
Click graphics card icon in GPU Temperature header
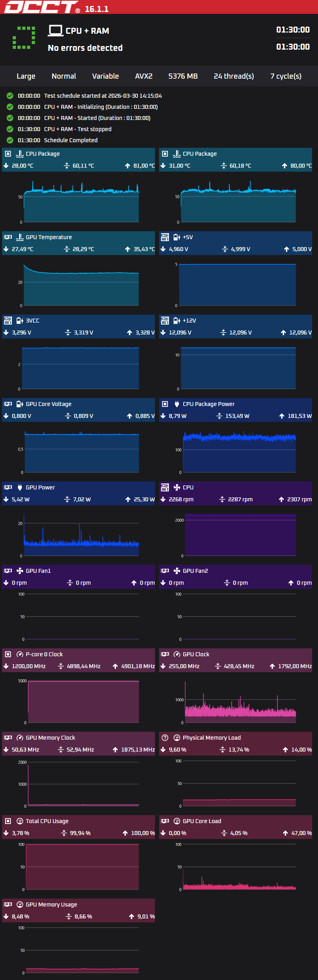pos(8,237)
